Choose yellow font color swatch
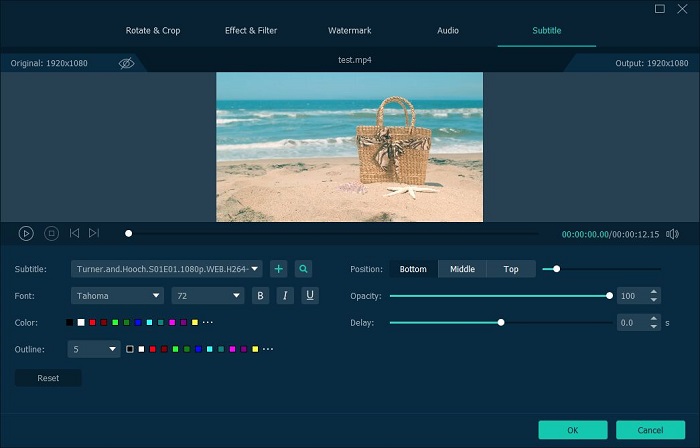The image size is (700, 448). 195,322
